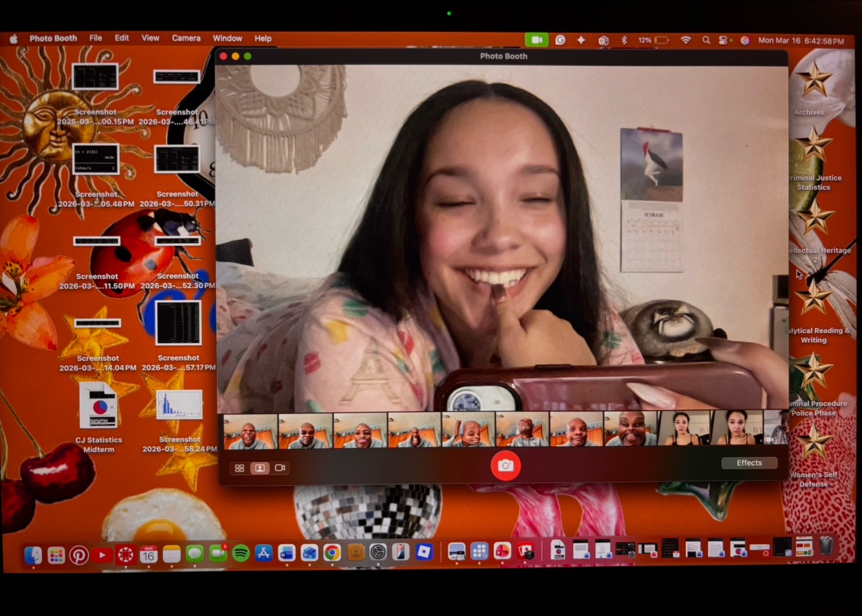Select the CJ Statistics Midterm file on desktop

pyautogui.click(x=99, y=417)
